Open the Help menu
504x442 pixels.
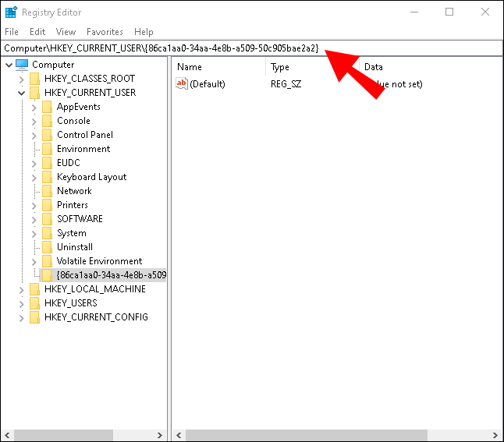click(144, 32)
